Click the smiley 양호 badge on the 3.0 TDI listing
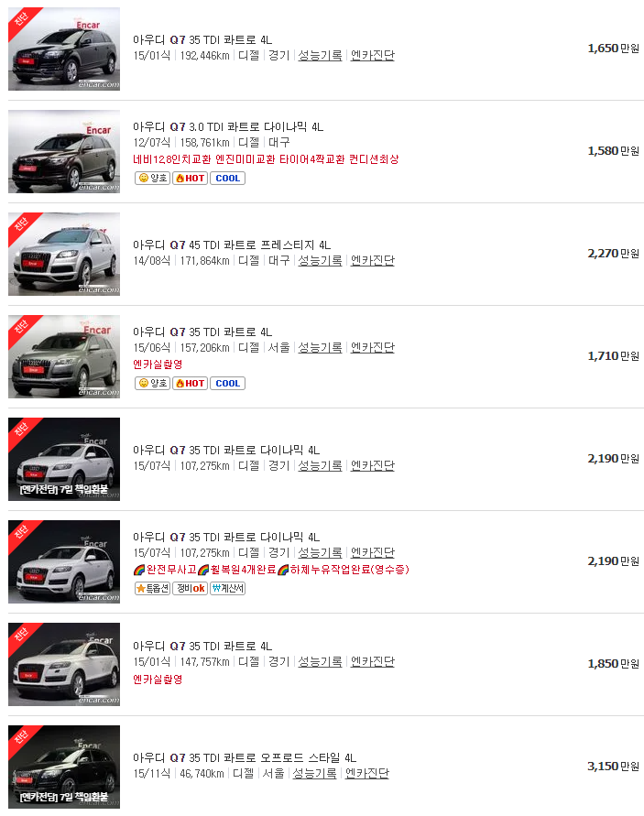Image resolution: width=644 pixels, height=816 pixels. 152,178
